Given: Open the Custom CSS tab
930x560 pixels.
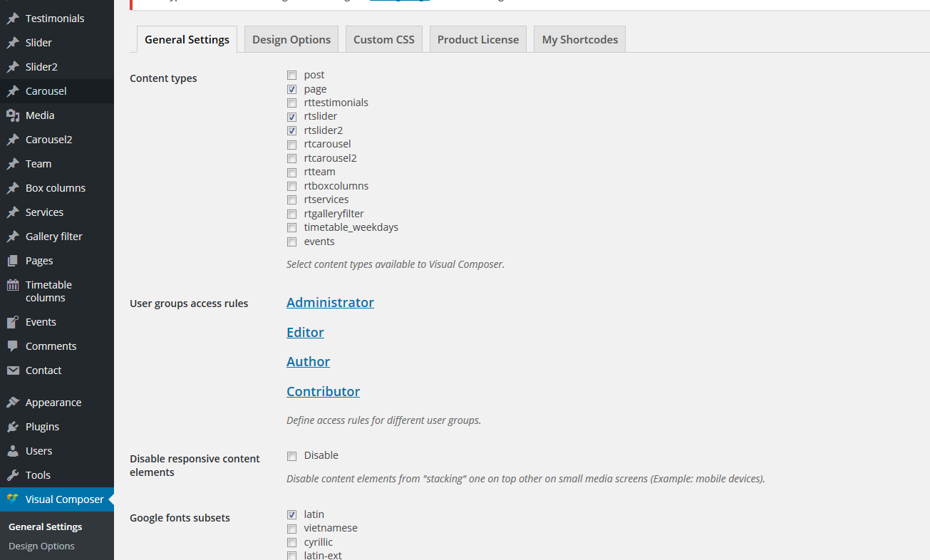Looking at the screenshot, I should [383, 40].
